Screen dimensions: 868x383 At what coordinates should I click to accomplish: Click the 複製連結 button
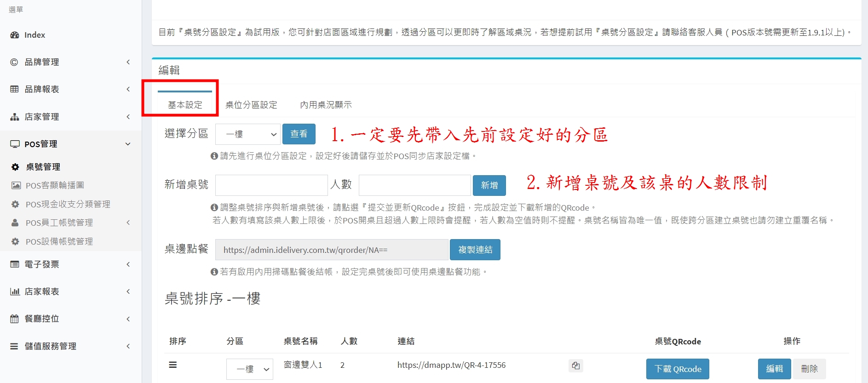click(x=475, y=250)
